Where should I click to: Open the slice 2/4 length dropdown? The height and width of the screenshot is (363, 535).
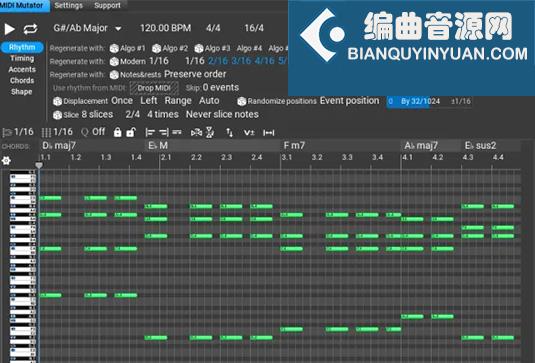[x=132, y=115]
